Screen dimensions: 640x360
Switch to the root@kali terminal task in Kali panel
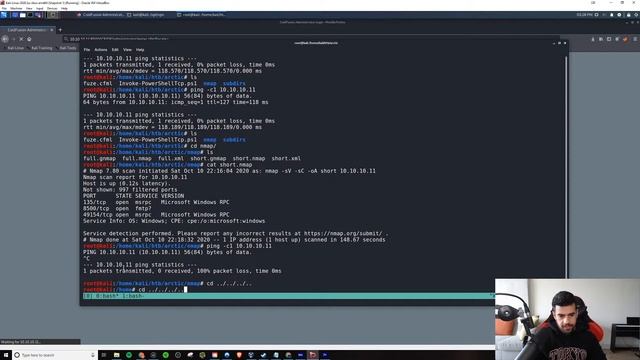[201, 15]
